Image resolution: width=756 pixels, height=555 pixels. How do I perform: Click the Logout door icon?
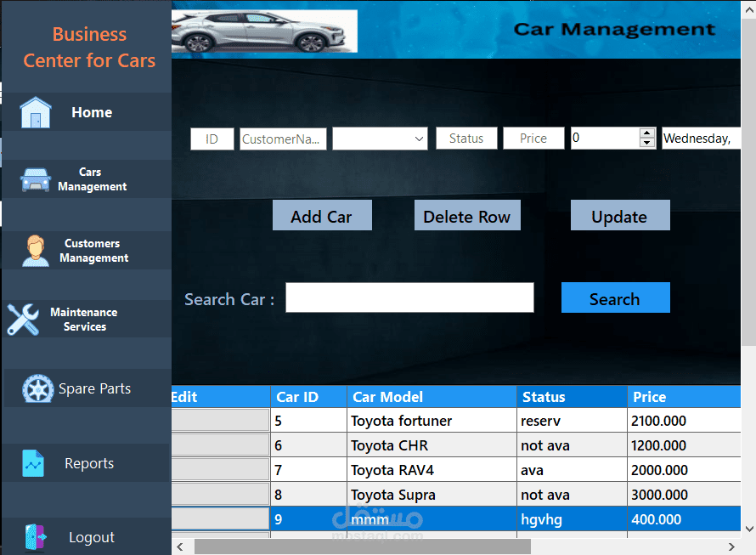35,537
